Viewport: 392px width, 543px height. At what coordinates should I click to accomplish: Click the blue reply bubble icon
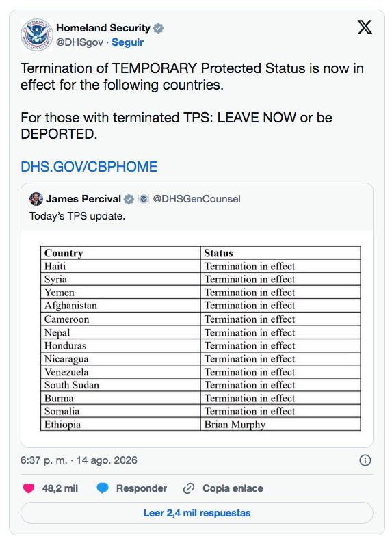click(x=103, y=488)
